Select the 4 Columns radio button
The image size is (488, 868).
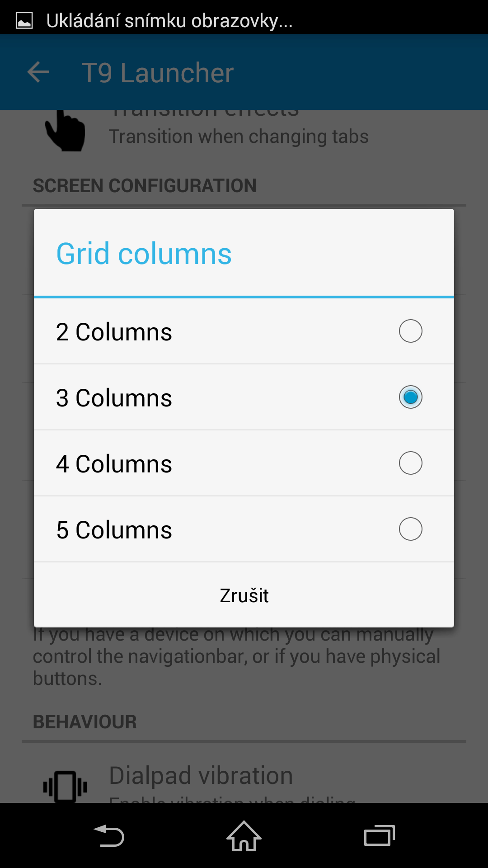(x=410, y=463)
